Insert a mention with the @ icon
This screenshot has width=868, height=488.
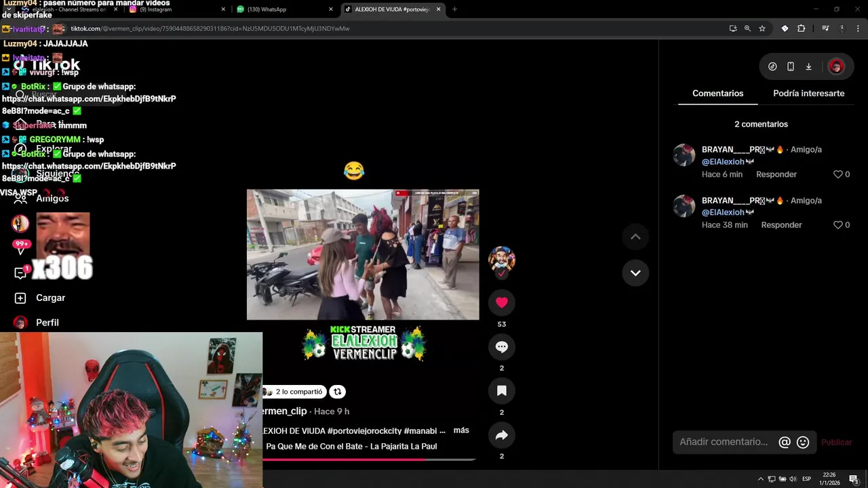click(785, 442)
